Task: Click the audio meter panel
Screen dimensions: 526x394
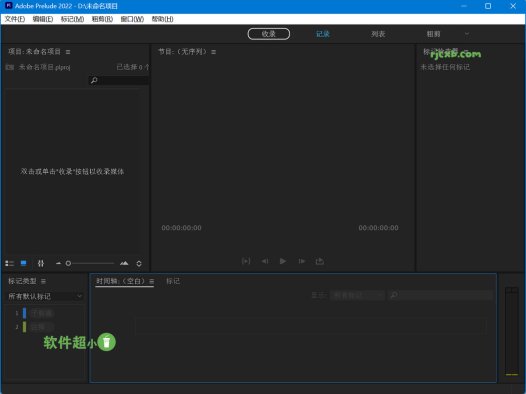Action: pos(512,331)
